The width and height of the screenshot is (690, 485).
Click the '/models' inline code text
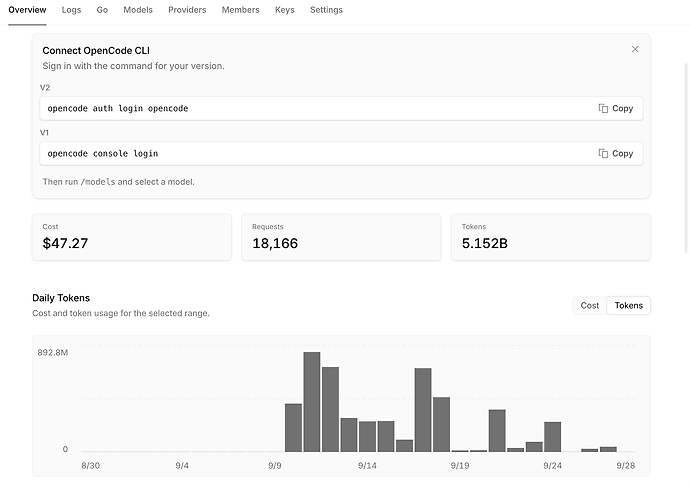pos(98,182)
